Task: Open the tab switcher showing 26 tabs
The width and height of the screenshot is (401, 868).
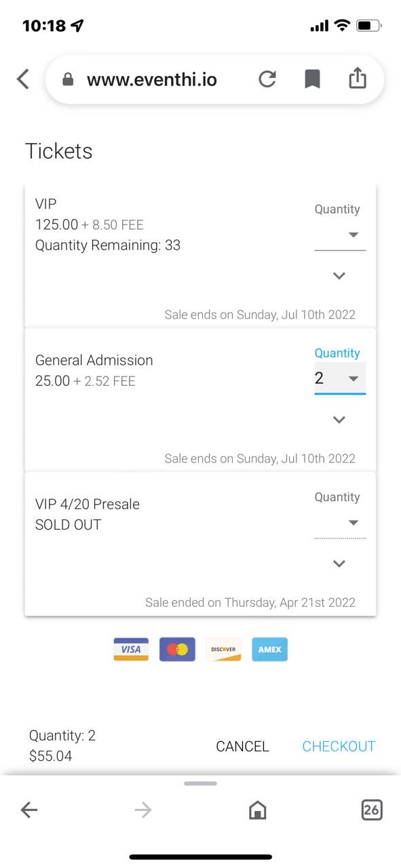Action: coord(372,810)
